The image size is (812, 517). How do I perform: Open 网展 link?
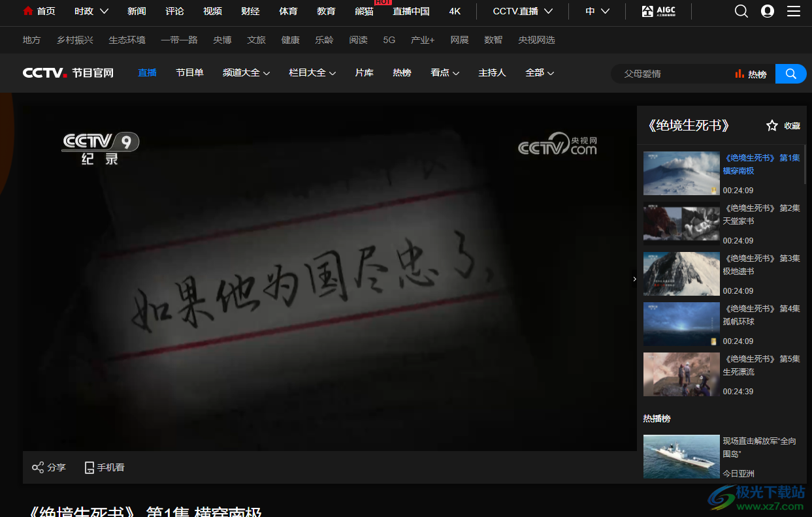pyautogui.click(x=459, y=40)
